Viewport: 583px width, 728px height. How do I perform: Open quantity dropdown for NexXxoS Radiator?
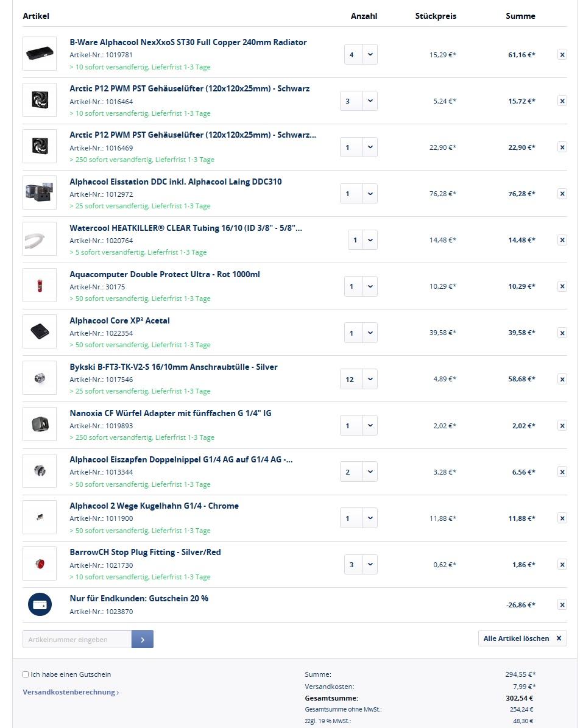[361, 55]
